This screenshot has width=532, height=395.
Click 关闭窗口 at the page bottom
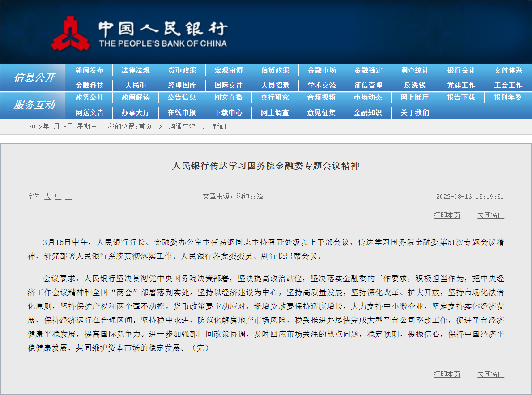tap(491, 374)
